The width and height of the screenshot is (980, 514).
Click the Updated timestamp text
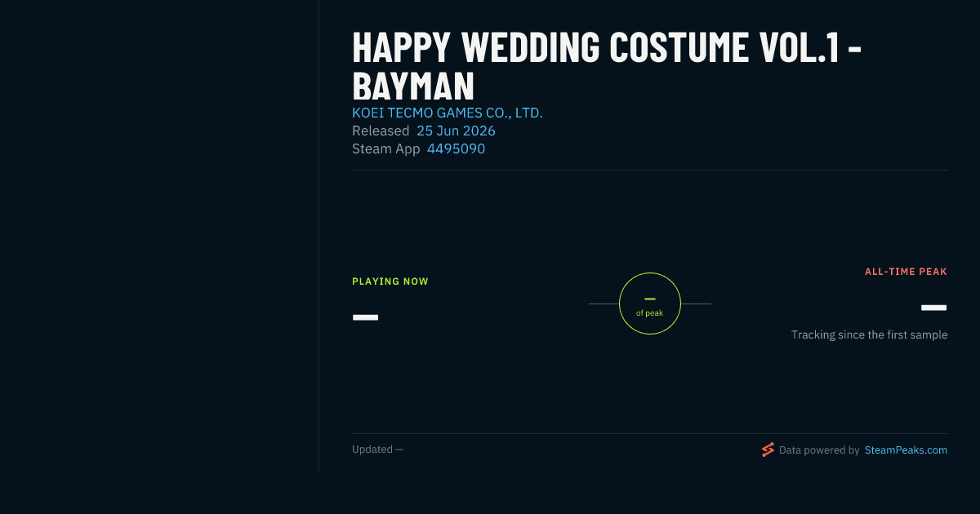coord(377,450)
